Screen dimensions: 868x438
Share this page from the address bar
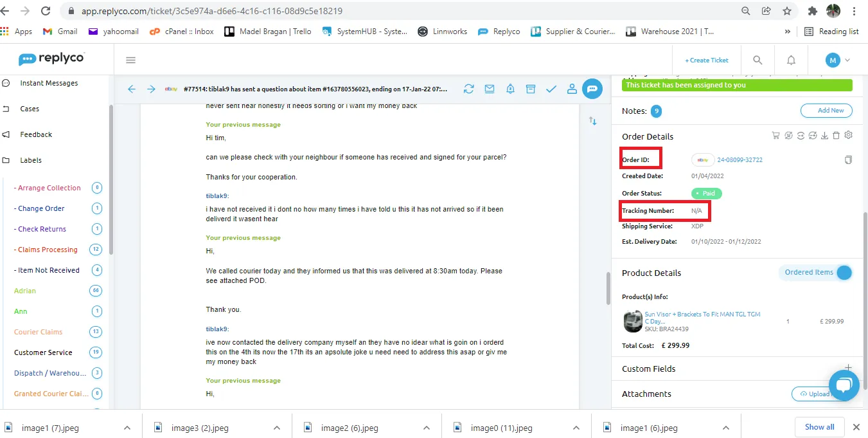point(766,11)
